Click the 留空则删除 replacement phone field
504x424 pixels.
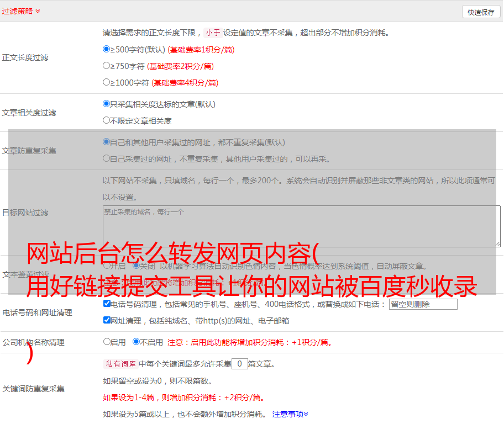423,304
